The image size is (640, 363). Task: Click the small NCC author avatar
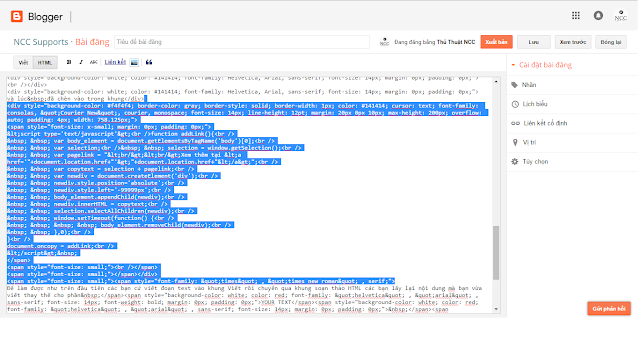tap(384, 42)
